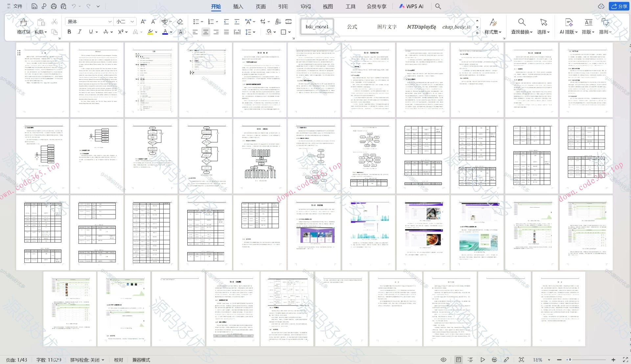Toggle bold formatting
The image size is (631, 364).
[69, 32]
